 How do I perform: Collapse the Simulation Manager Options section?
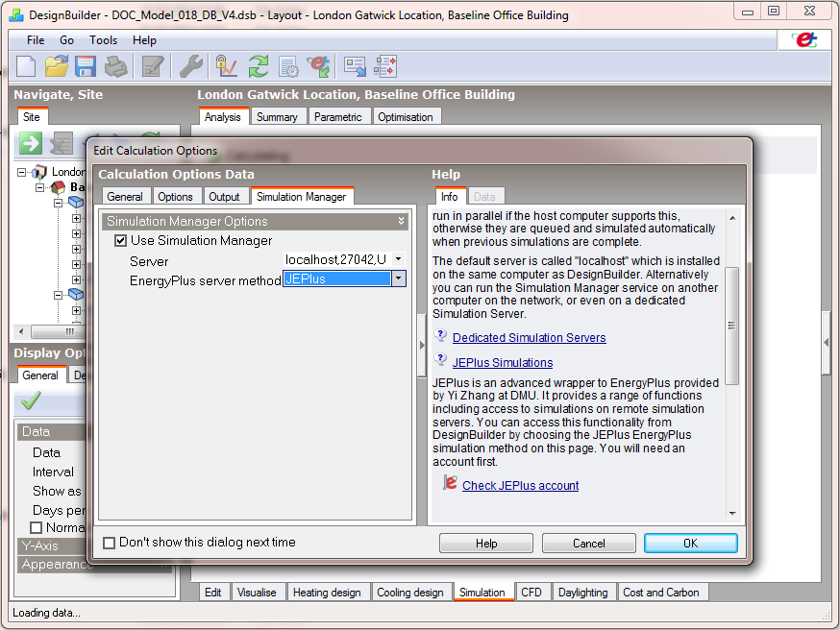tap(401, 221)
